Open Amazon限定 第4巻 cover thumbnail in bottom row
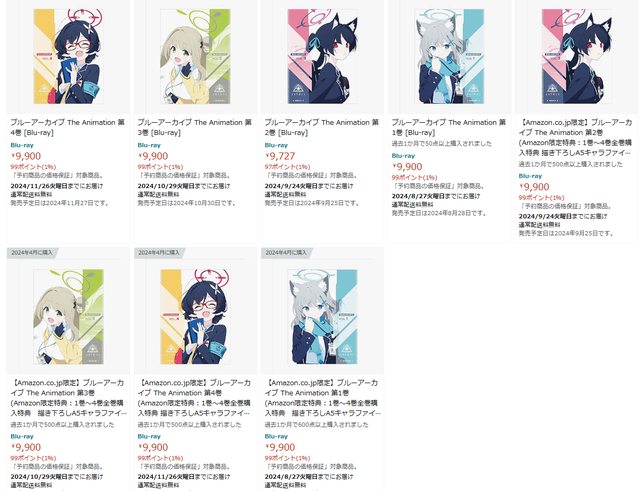This screenshot has width=640, height=491. pyautogui.click(x=195, y=317)
